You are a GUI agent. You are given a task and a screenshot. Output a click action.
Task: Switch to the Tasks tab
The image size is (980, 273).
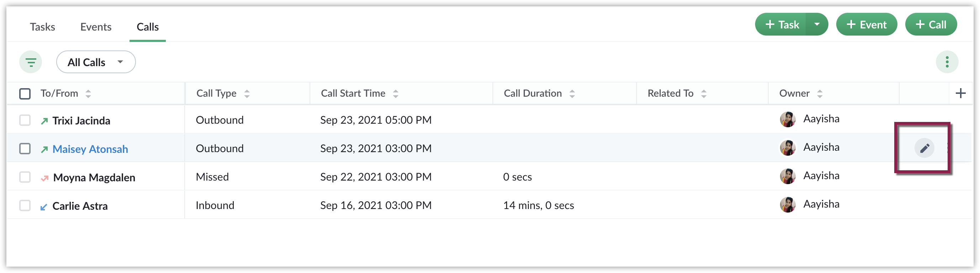(43, 27)
